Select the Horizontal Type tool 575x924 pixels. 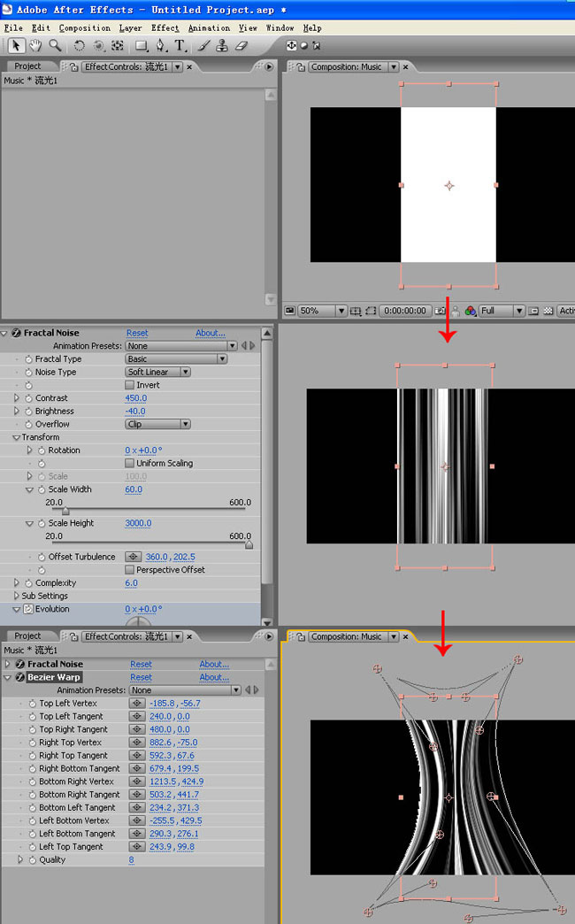tap(180, 46)
